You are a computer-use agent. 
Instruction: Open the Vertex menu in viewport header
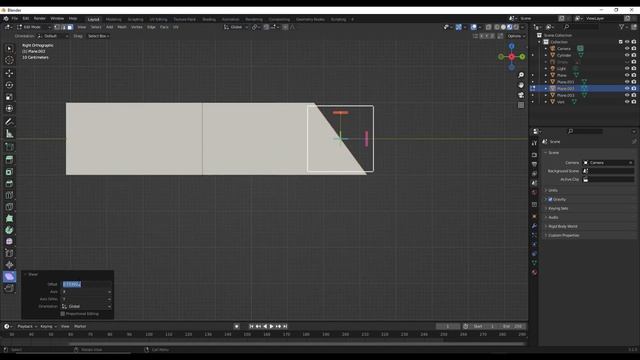coord(137,27)
